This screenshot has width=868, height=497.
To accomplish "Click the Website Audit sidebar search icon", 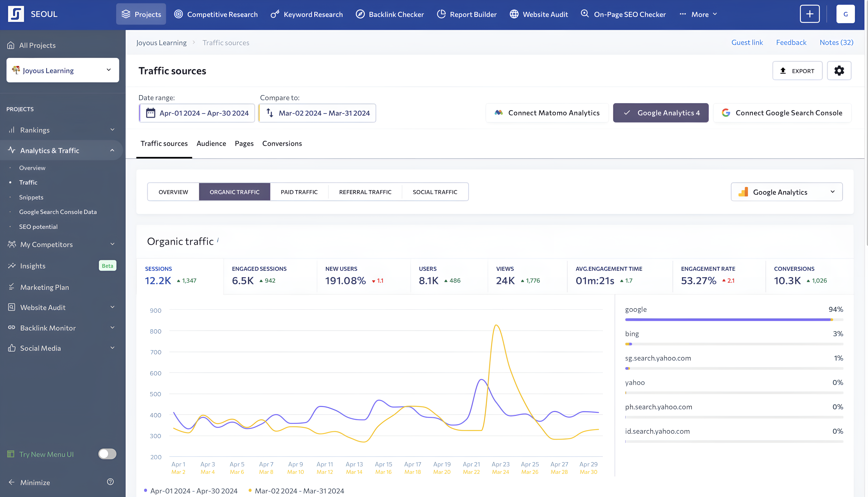I will [x=12, y=307].
